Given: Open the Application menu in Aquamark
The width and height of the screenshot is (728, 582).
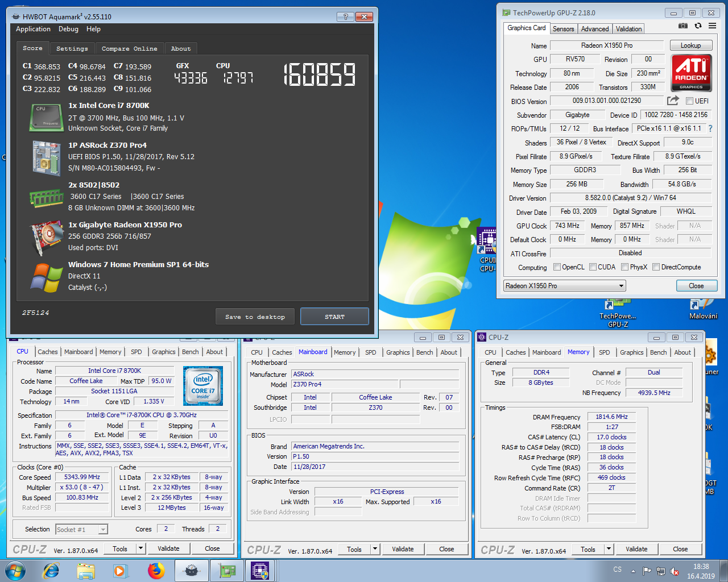Looking at the screenshot, I should pyautogui.click(x=33, y=29).
